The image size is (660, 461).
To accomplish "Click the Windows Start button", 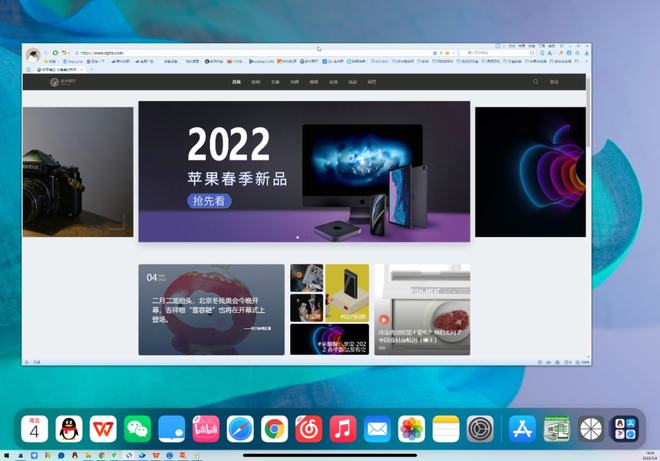I will point(6,456).
